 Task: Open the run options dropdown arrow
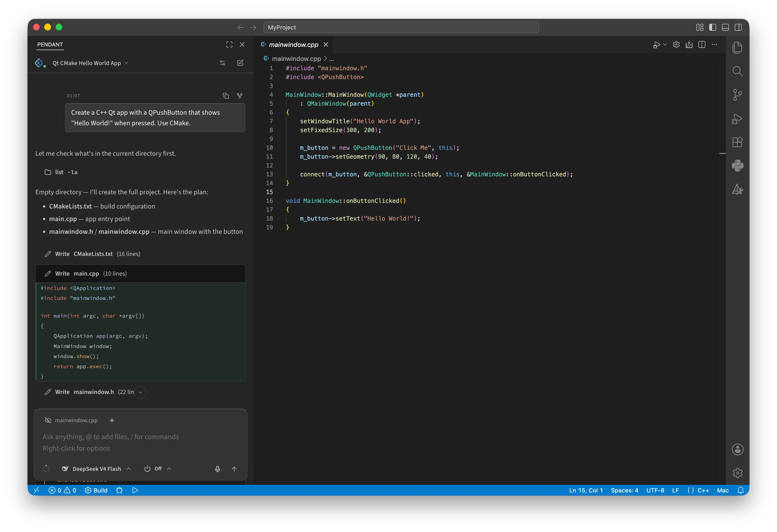click(x=665, y=44)
